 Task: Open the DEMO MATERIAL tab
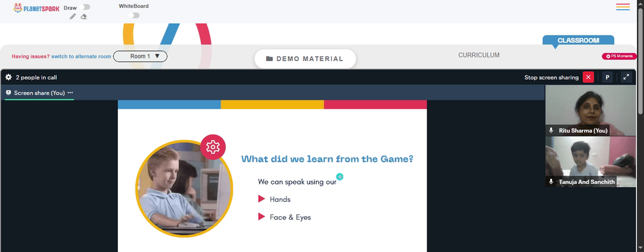[305, 59]
